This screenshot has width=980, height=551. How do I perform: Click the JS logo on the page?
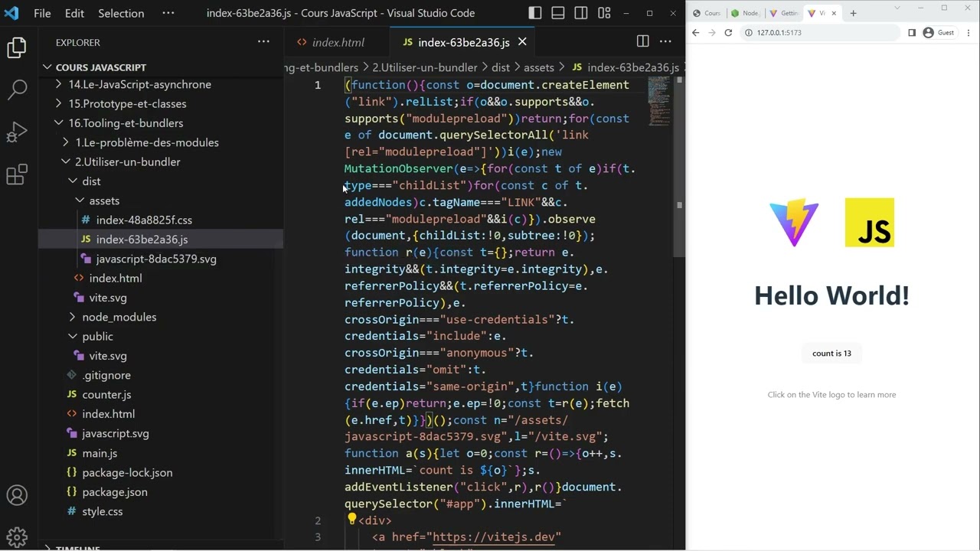(x=870, y=223)
